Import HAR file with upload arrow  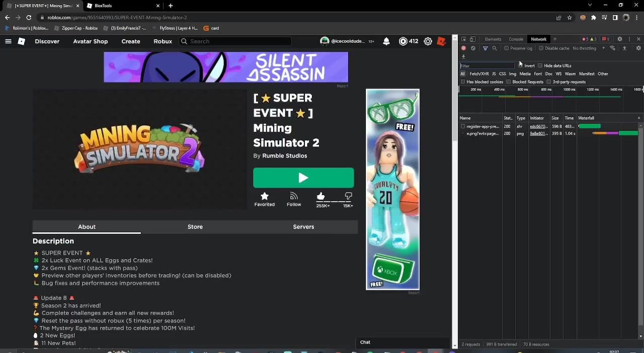(624, 48)
